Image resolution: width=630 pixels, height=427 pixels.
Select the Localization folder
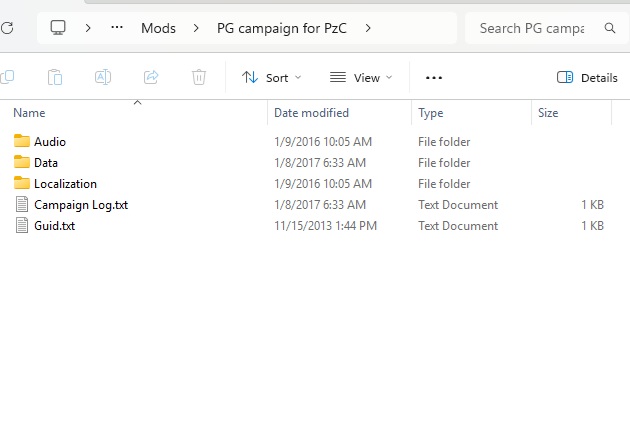click(x=65, y=184)
